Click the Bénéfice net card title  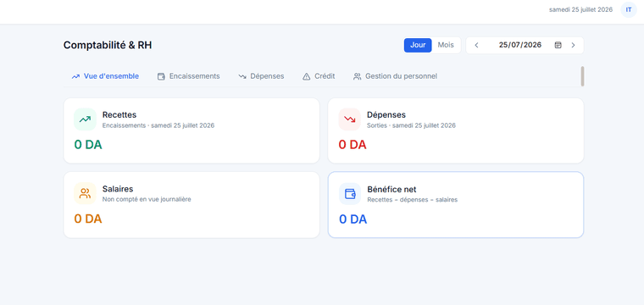point(391,189)
